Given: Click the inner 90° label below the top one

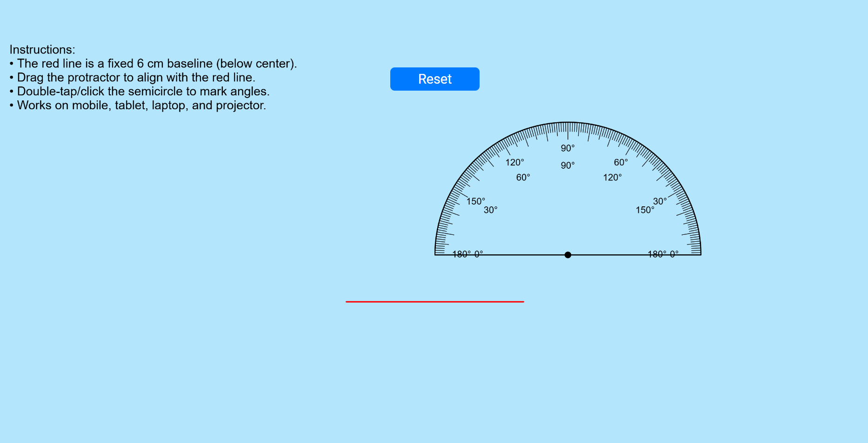Looking at the screenshot, I should tap(568, 165).
